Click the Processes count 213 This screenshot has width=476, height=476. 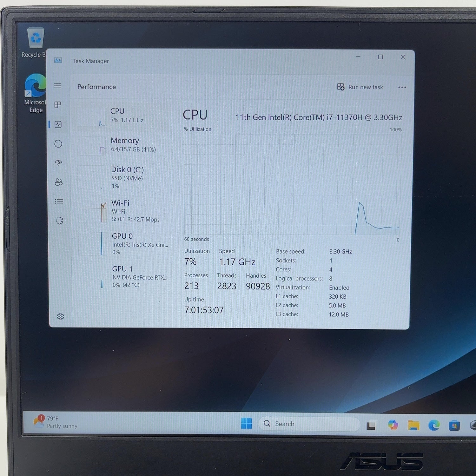click(x=191, y=286)
